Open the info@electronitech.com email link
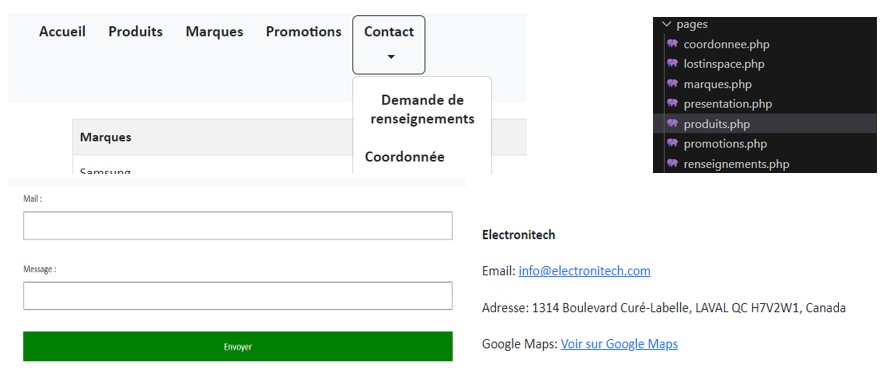This screenshot has width=882, height=392. coord(584,271)
